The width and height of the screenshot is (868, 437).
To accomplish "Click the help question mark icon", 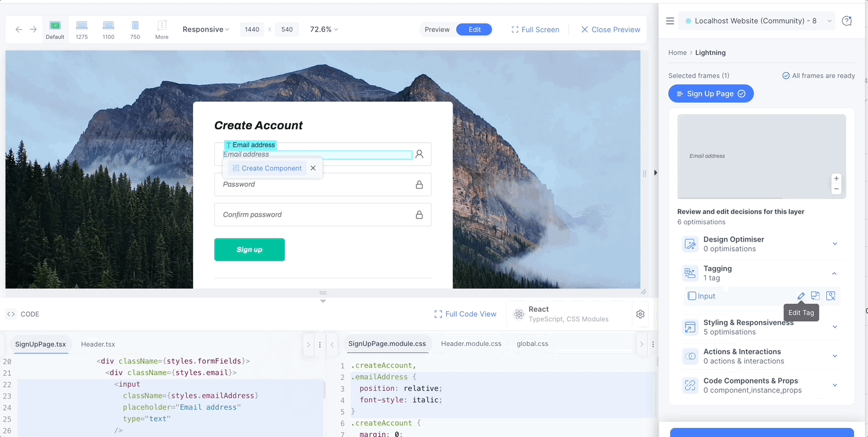I will pos(847,21).
